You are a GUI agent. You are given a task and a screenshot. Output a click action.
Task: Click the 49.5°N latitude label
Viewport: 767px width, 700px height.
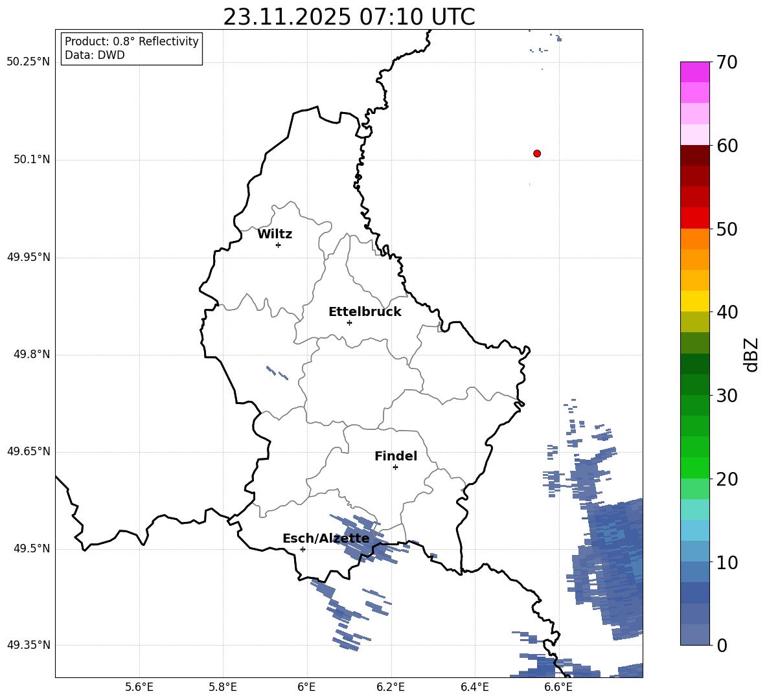32,548
